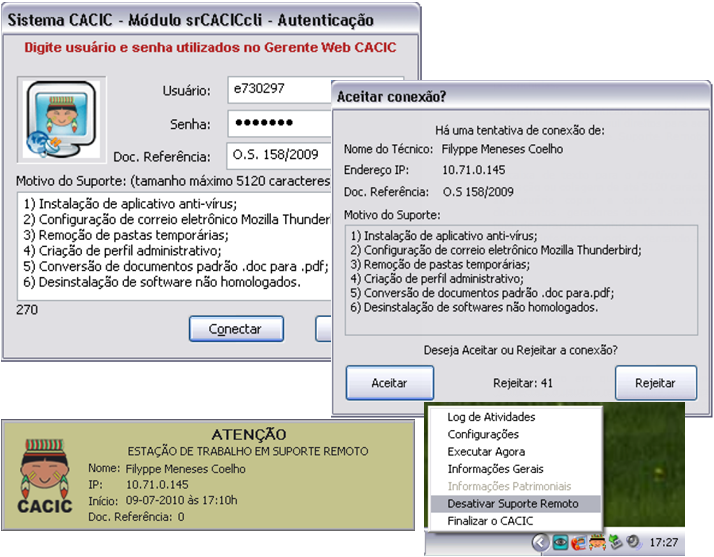This screenshot has width=714, height=557.
Task: Click "O.S 158/2009" reference in connection dialog
Action: coord(478,192)
